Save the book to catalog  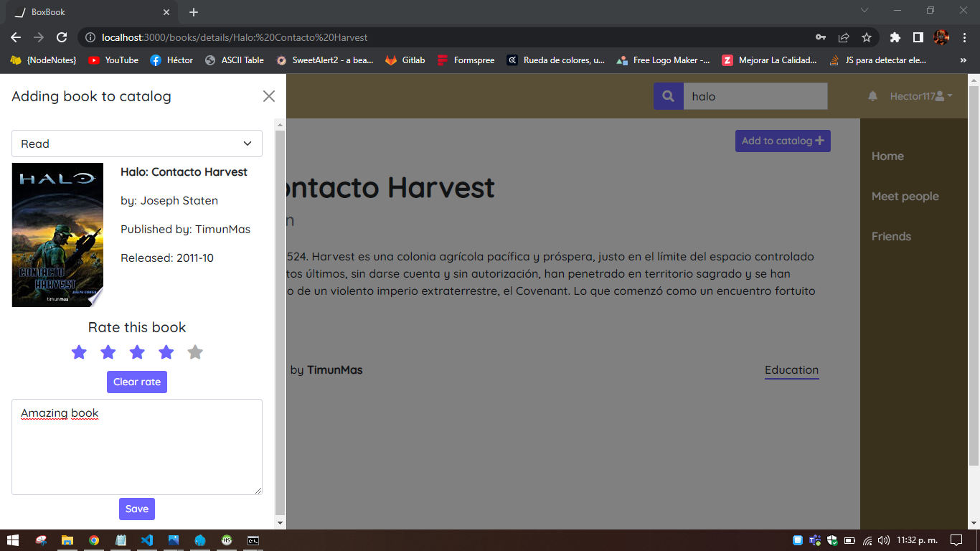coord(137,509)
